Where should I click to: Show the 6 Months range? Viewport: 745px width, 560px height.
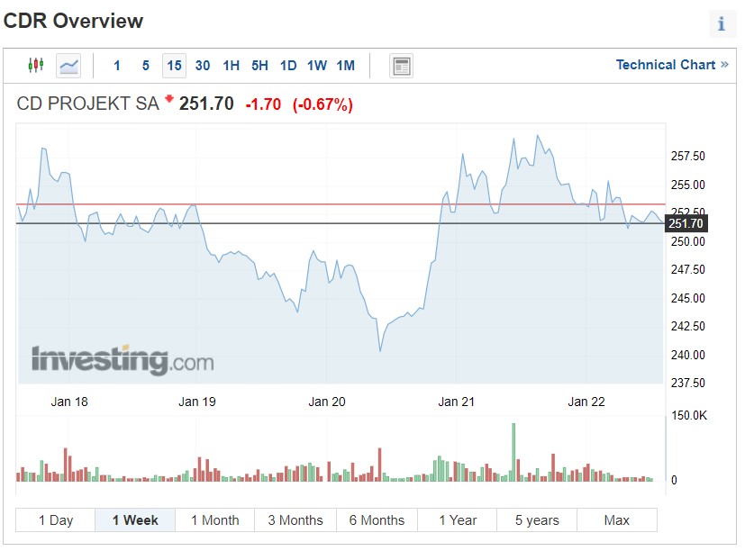tap(377, 520)
